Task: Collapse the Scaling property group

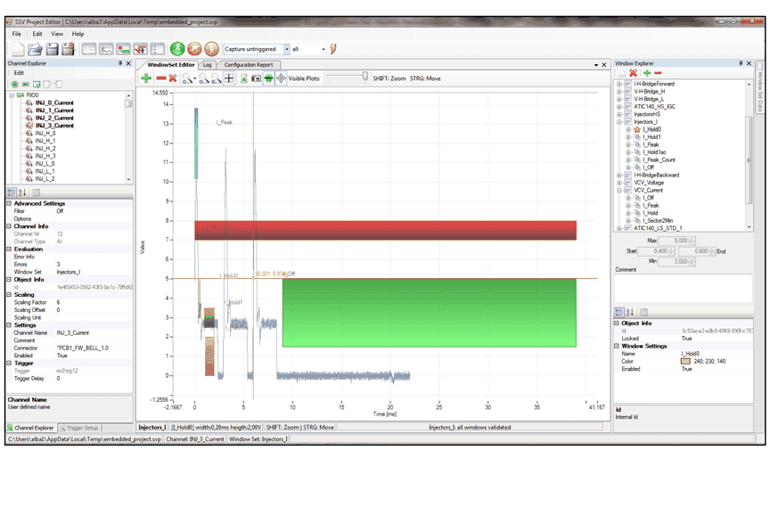Action: pyautogui.click(x=9, y=295)
